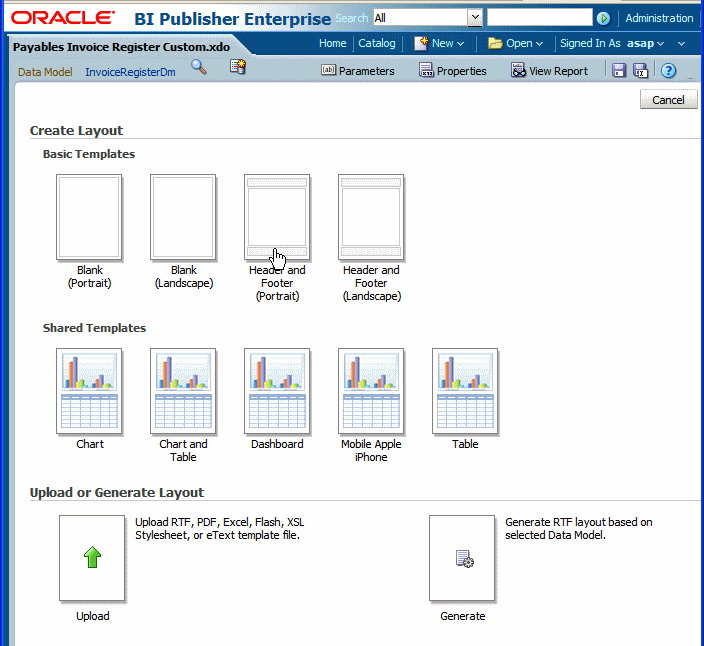Open the InvoiceRegisterDm data model link

click(130, 72)
